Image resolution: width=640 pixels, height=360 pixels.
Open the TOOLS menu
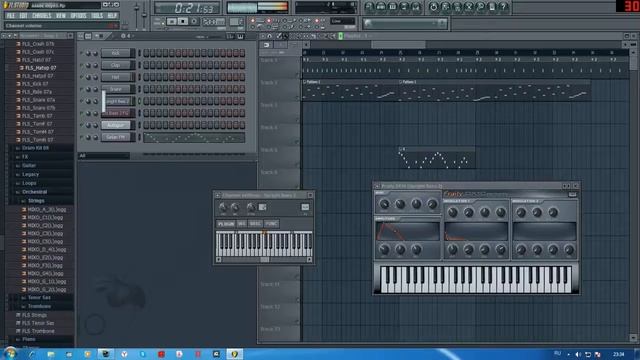pos(97,16)
